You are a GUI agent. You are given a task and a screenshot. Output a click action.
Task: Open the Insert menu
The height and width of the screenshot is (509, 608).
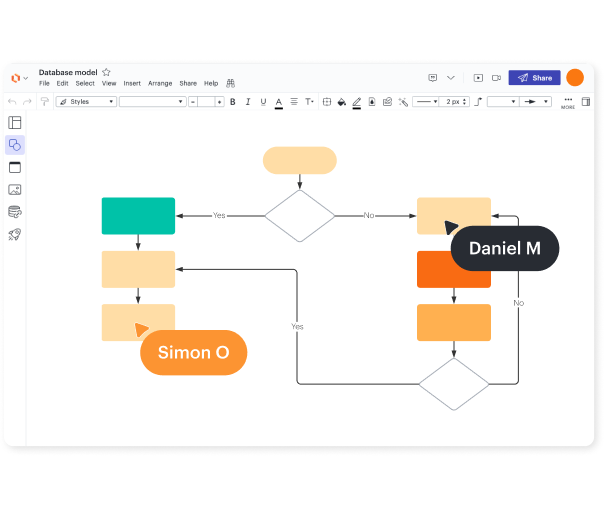point(132,84)
